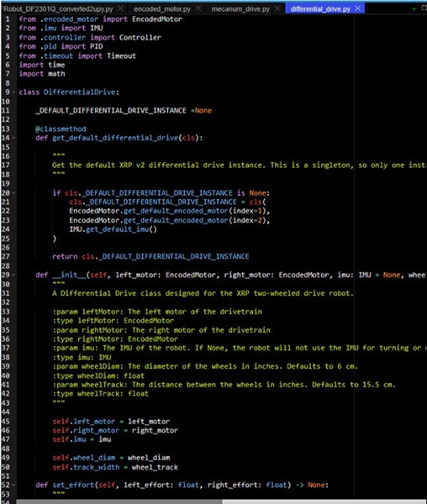This screenshot has height=504, width=427.
Task: Click ':param leftMotor:' docstring line 33
Action: [157, 312]
